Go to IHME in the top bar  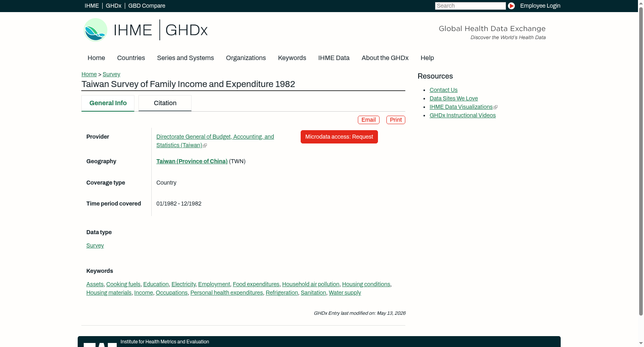92,6
